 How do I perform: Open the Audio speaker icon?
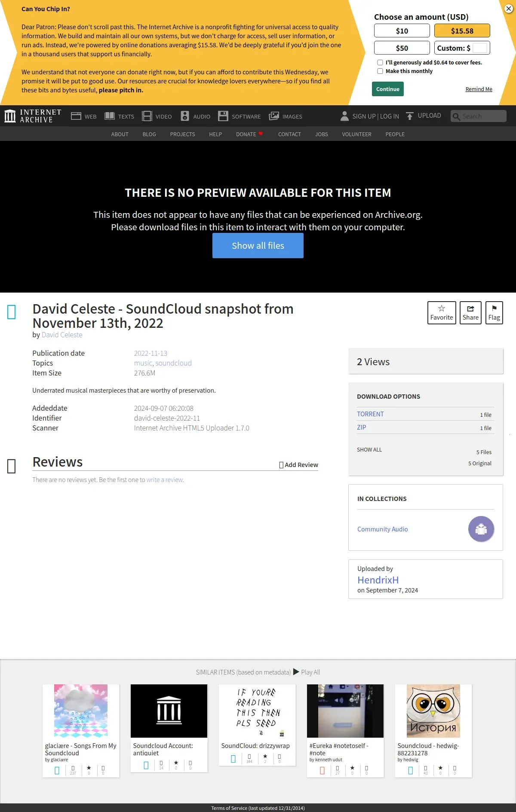coord(185,116)
